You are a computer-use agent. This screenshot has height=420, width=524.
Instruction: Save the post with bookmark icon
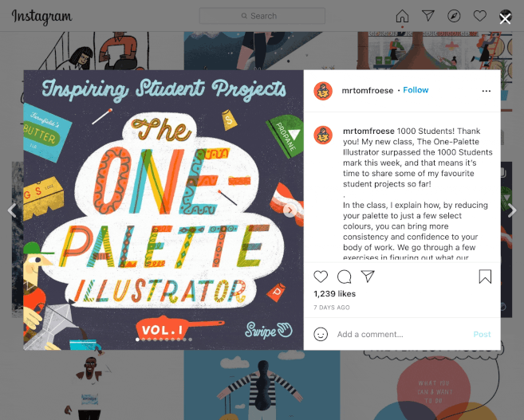(x=485, y=277)
